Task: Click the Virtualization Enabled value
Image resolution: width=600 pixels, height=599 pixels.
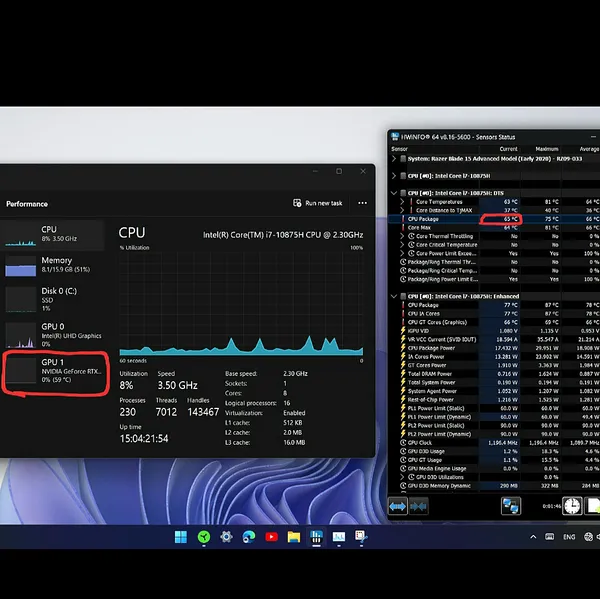Action: pos(294,413)
